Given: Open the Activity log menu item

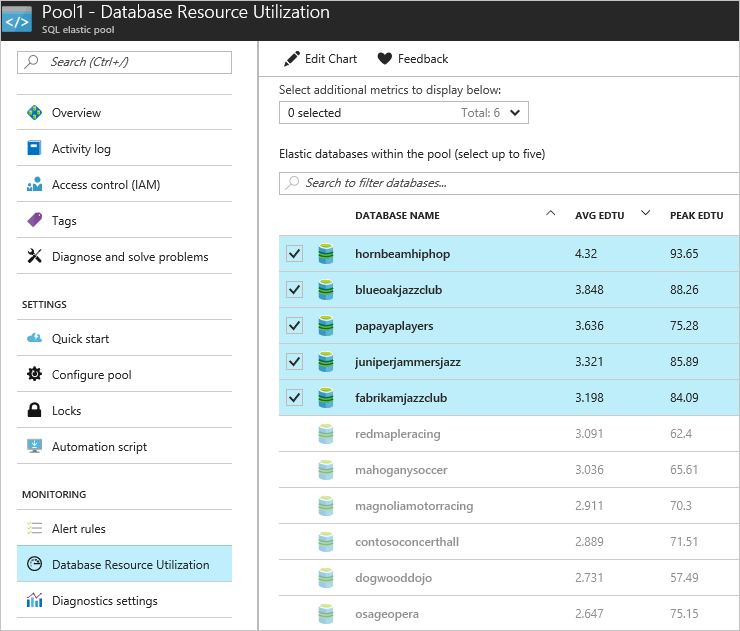Looking at the screenshot, I should [125, 148].
